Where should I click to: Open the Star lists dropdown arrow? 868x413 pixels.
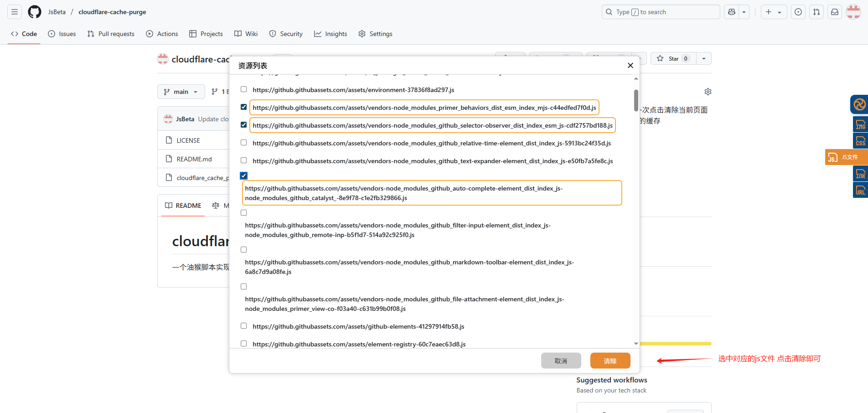click(704, 58)
